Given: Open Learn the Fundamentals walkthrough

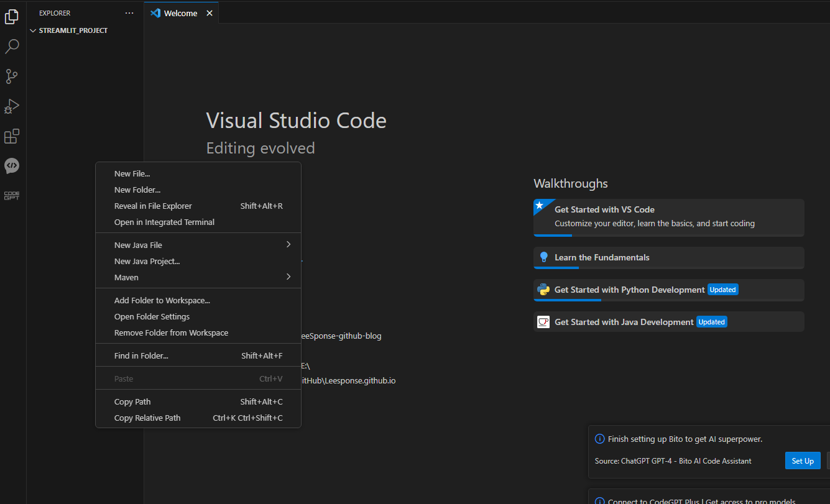Looking at the screenshot, I should (x=669, y=258).
